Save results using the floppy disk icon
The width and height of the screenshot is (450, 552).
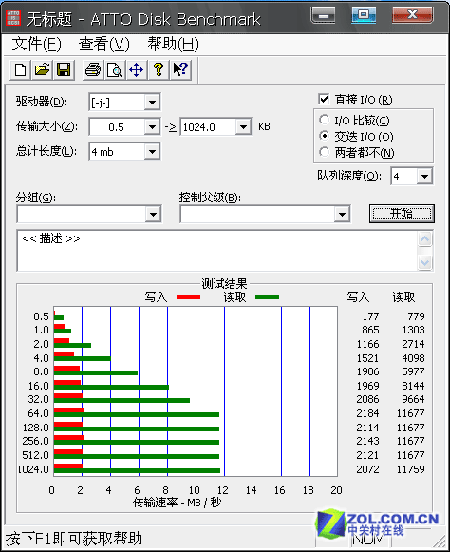coord(64,70)
